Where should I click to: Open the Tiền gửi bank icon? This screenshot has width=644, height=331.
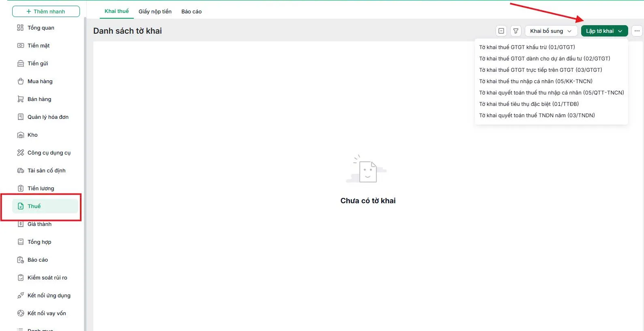[20, 63]
